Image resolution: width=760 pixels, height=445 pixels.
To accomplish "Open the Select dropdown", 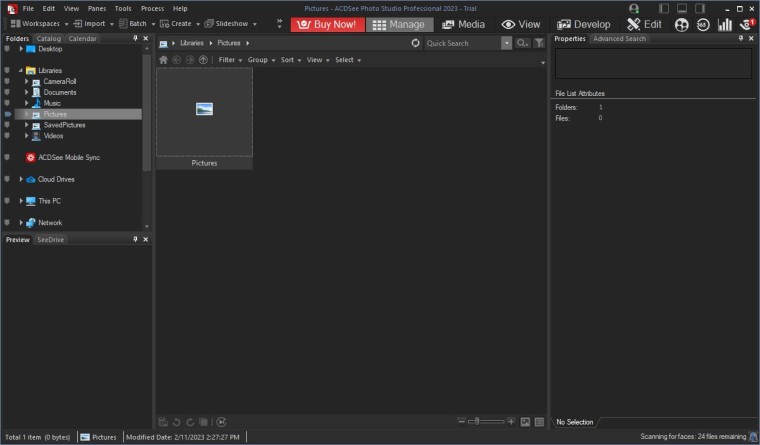I will point(348,60).
